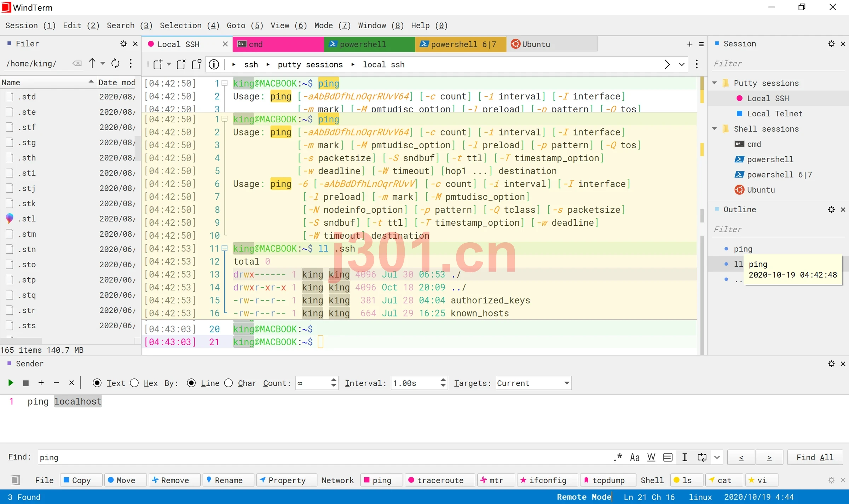This screenshot has height=504, width=849.
Task: Open new session dropdown arrow
Action: [169, 64]
